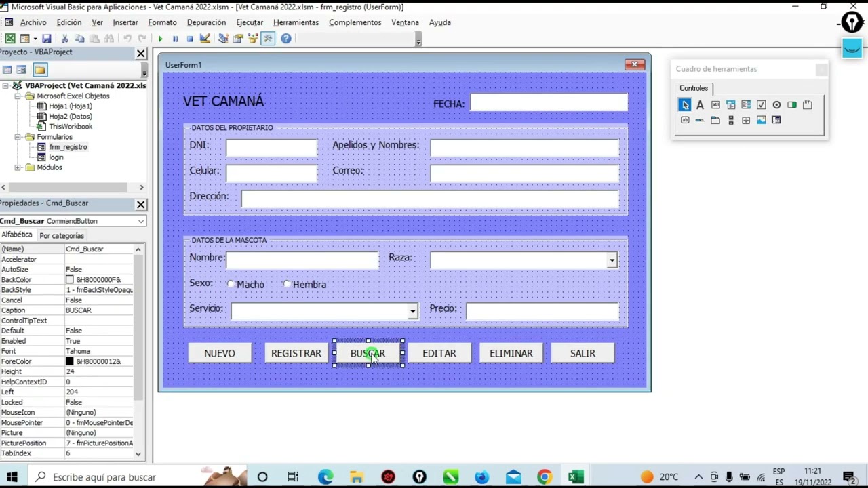
Task: Choose the OptionButton control in the toolbox
Action: 776,105
